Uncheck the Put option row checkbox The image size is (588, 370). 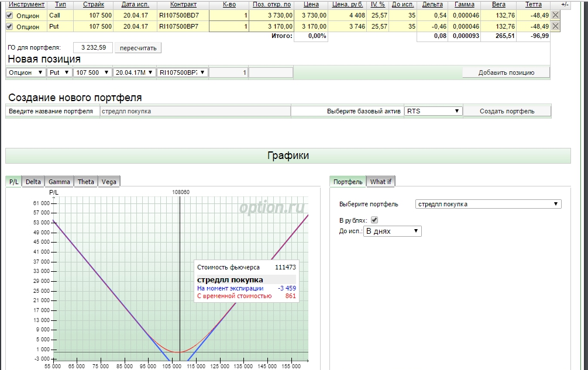pyautogui.click(x=9, y=26)
